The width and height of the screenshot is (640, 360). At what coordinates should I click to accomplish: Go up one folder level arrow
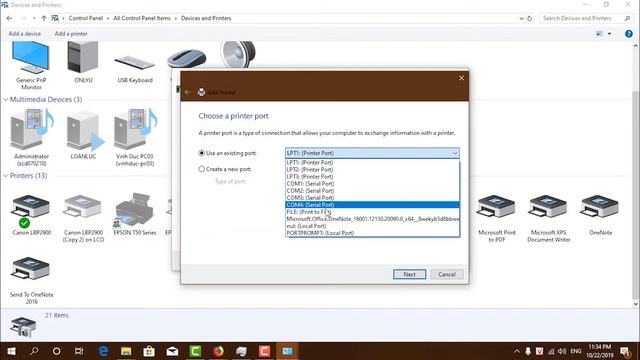coord(44,18)
